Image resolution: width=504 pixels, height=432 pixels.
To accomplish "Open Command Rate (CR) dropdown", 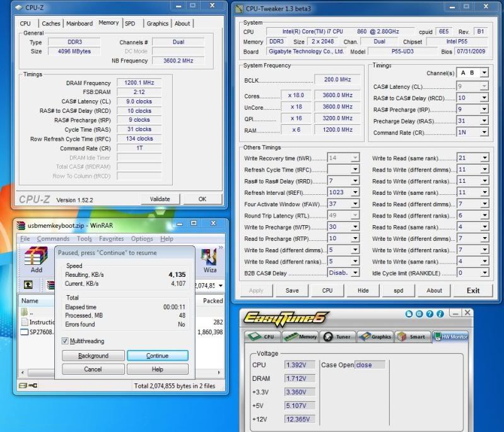I will pos(484,132).
